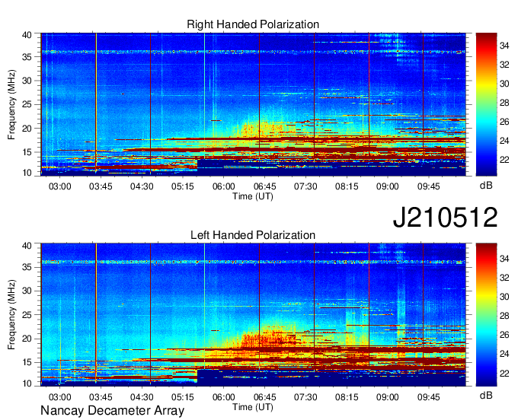Click the 10 MHz tick of Left Handed plot
This screenshot has height=420, width=518.
pos(27,383)
